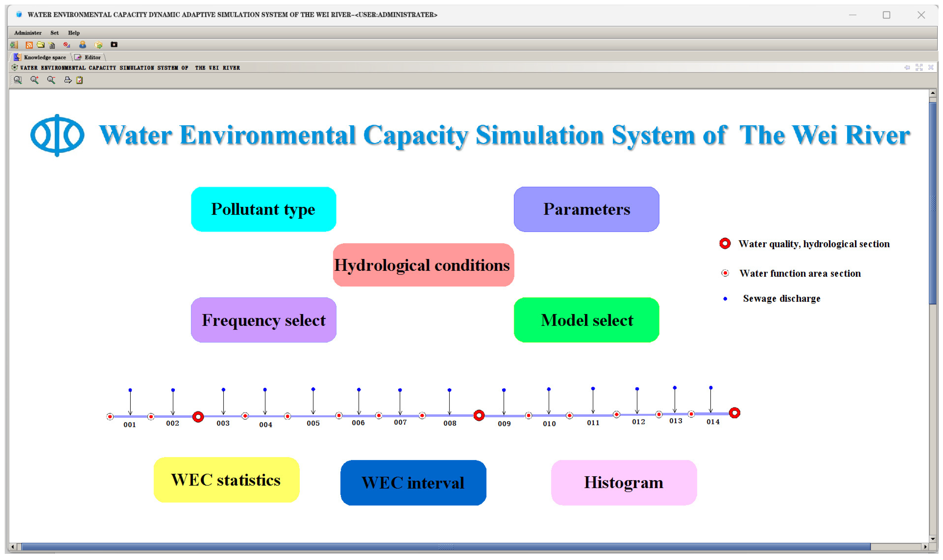Click the administrator user icon
Screen dimensions: 943x560
(x=83, y=45)
